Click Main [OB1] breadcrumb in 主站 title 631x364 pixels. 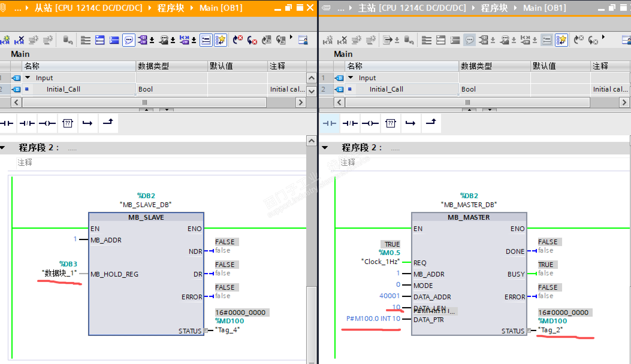click(x=544, y=8)
